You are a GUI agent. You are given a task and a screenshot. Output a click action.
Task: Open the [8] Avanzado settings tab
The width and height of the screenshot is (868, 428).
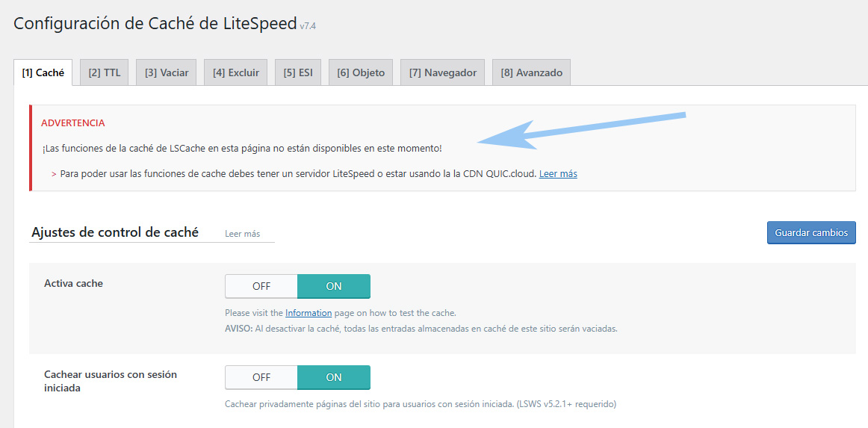(531, 72)
